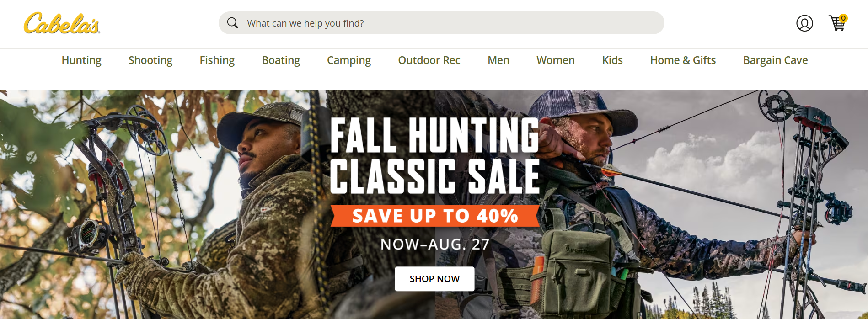868x319 pixels.
Task: Select the Boating category
Action: click(281, 60)
